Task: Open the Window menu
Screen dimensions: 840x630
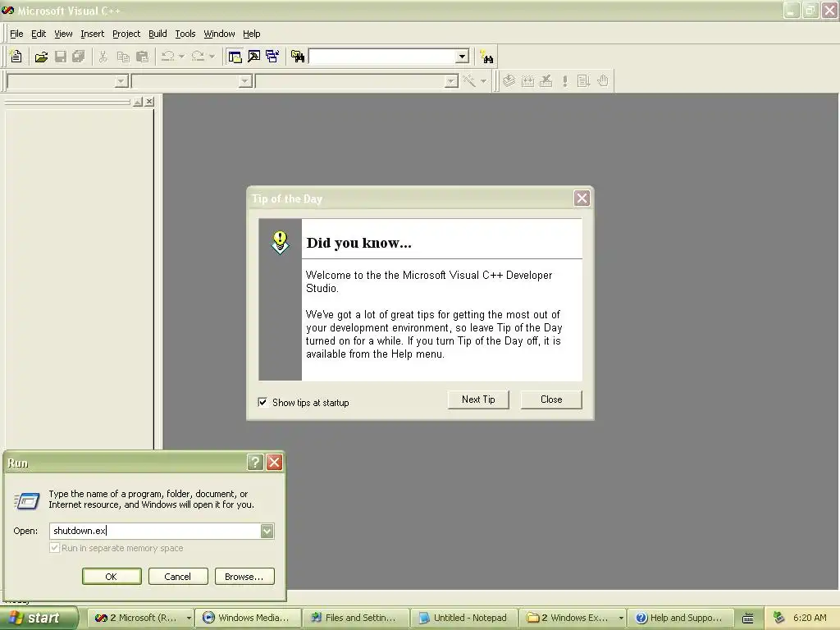Action: pos(219,34)
